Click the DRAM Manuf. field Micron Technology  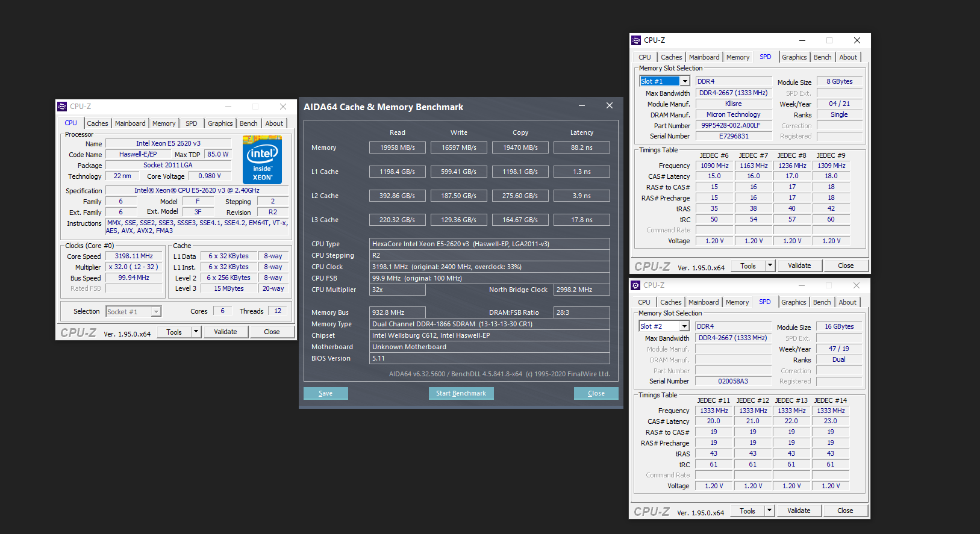(734, 115)
